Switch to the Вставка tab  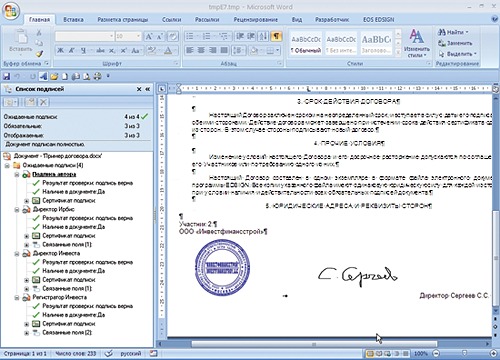coord(73,20)
